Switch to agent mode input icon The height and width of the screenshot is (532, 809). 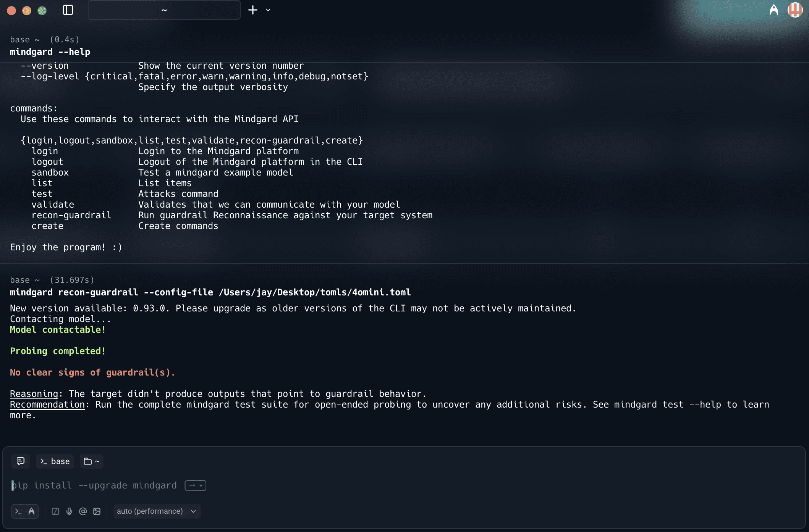tap(31, 511)
